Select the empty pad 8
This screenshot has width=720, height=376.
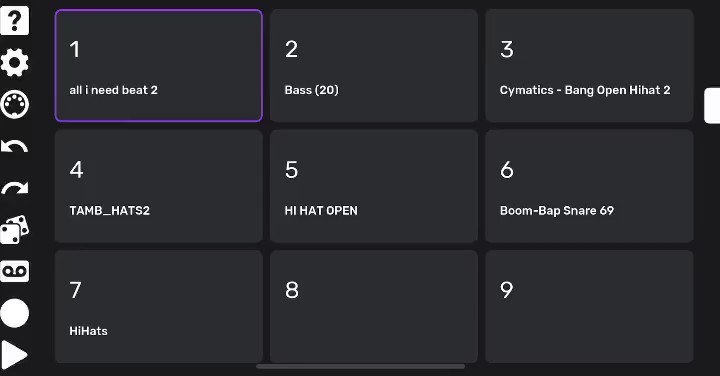[374, 306]
